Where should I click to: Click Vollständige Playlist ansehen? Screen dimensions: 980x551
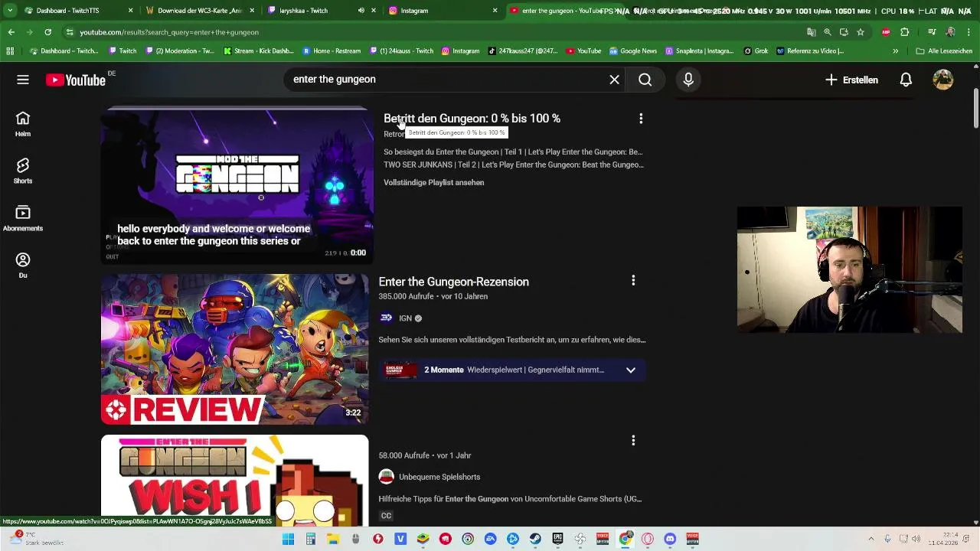[434, 183]
